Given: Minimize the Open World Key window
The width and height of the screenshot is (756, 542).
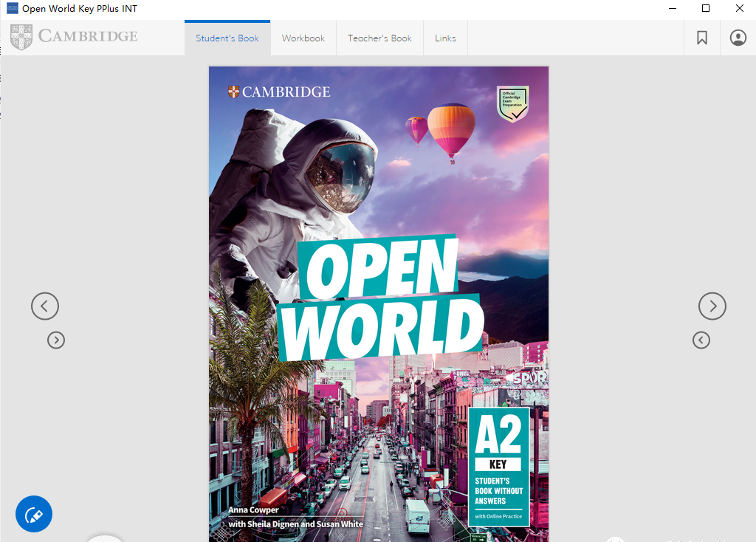Looking at the screenshot, I should tap(673, 8).
